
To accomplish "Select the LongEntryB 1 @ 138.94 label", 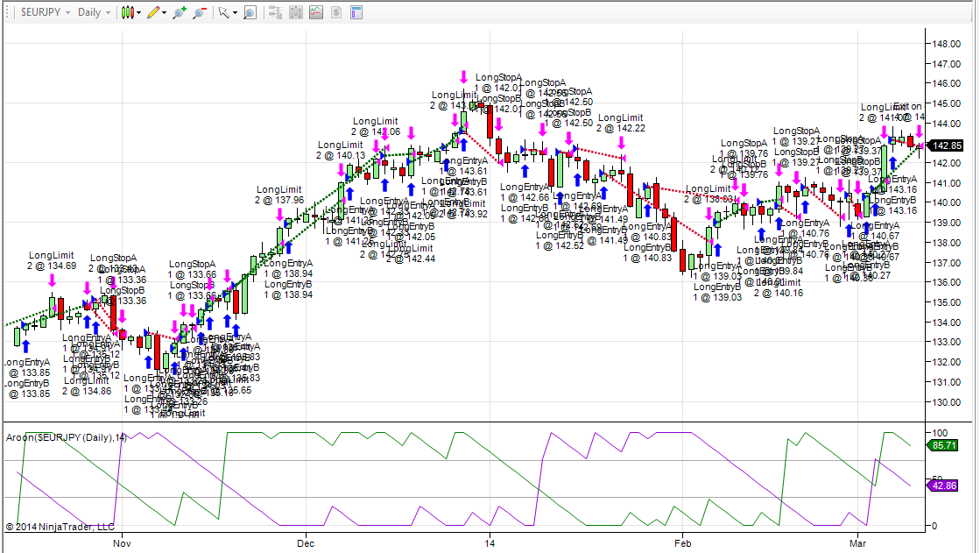I will [288, 289].
